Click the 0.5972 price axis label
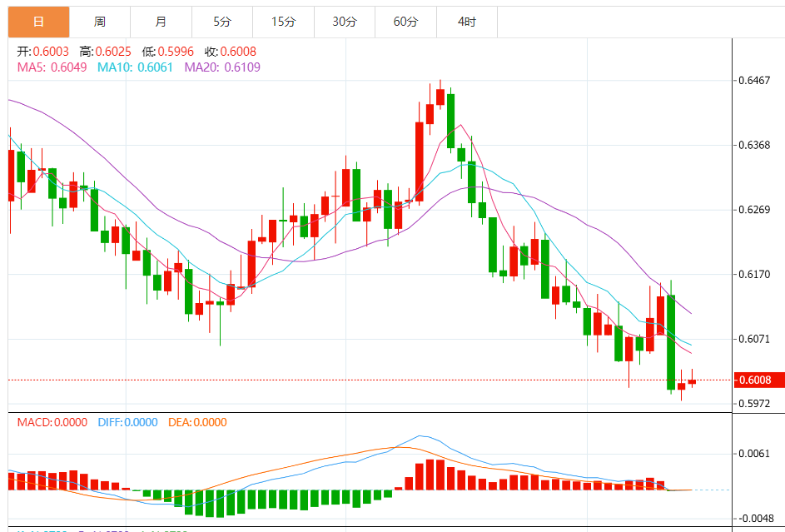 click(x=754, y=404)
